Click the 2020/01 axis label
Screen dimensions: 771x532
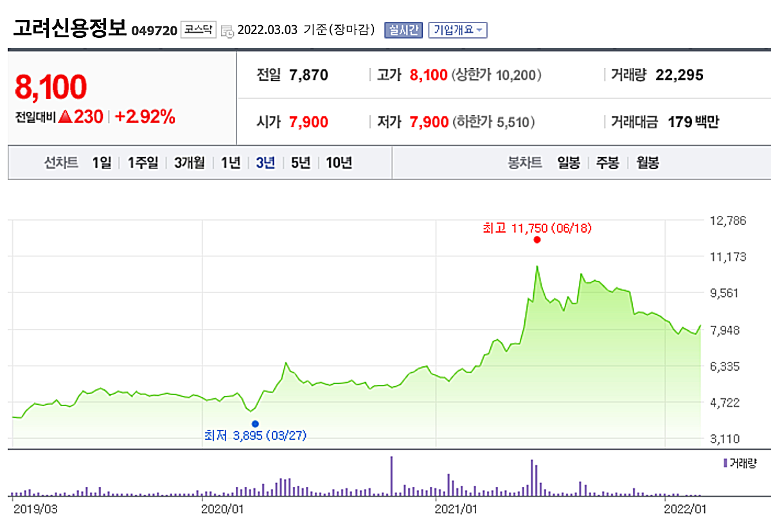[x=222, y=508]
